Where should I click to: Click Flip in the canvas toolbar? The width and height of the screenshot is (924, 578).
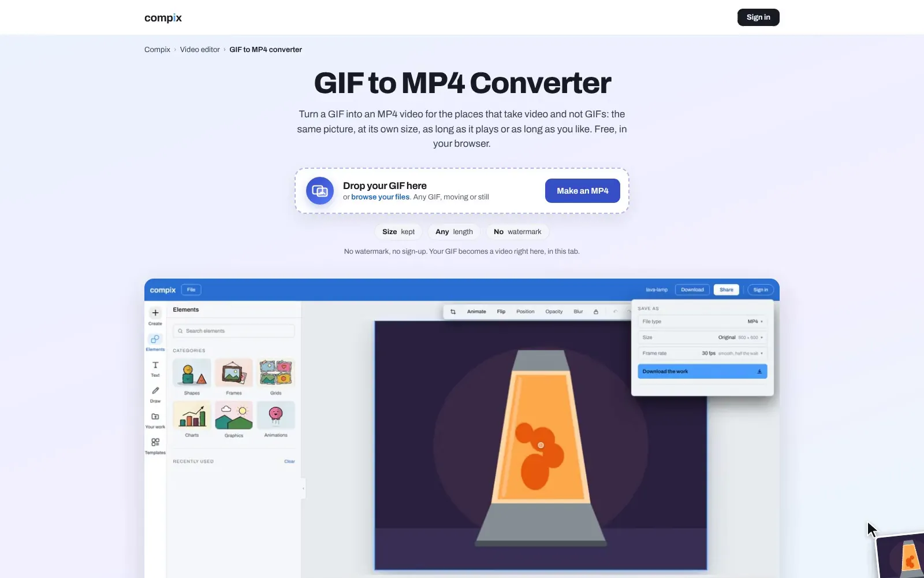pyautogui.click(x=501, y=312)
